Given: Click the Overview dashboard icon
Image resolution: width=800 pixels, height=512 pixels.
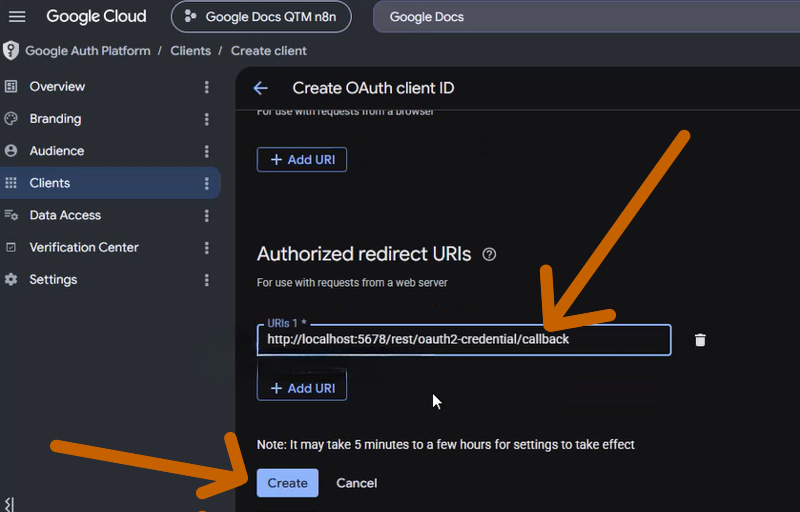Looking at the screenshot, I should coord(11,87).
